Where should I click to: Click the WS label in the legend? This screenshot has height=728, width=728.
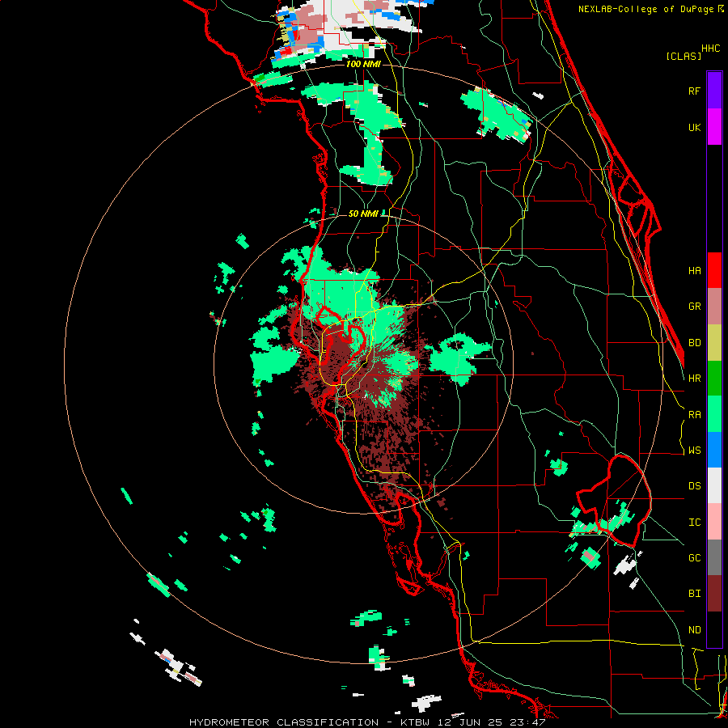(694, 450)
